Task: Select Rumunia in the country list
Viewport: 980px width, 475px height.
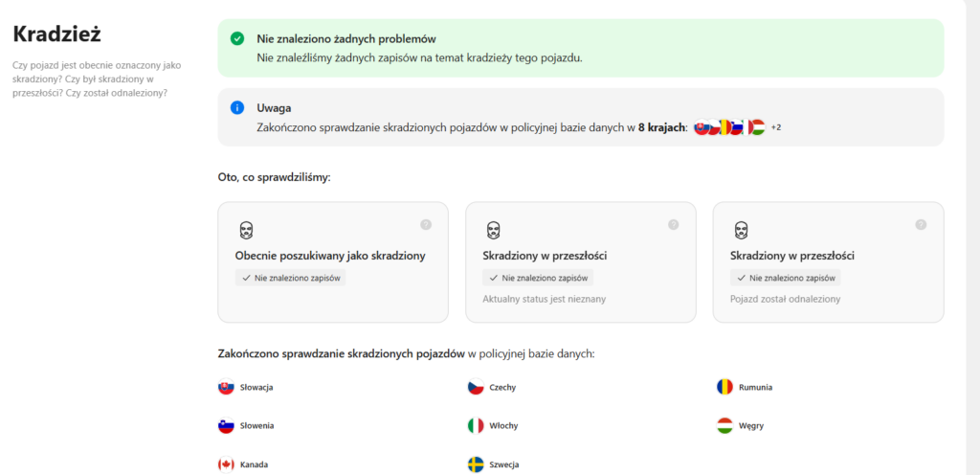Action: [x=754, y=387]
